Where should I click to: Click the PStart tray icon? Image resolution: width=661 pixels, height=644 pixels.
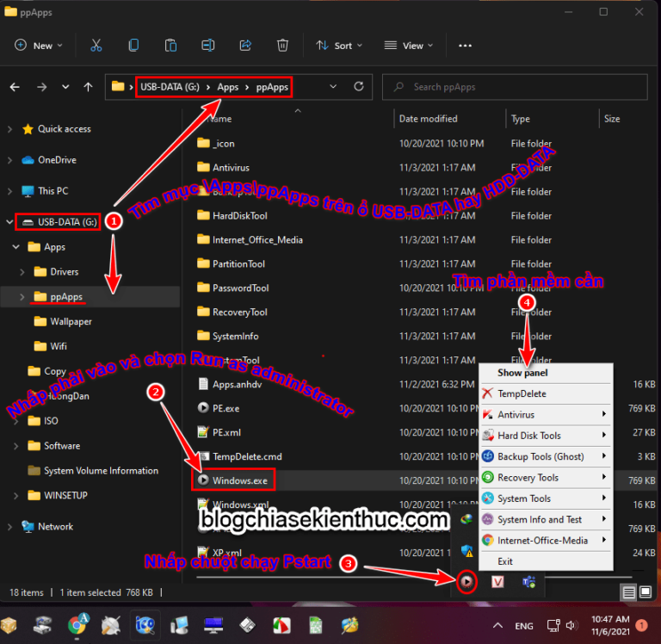(x=466, y=582)
